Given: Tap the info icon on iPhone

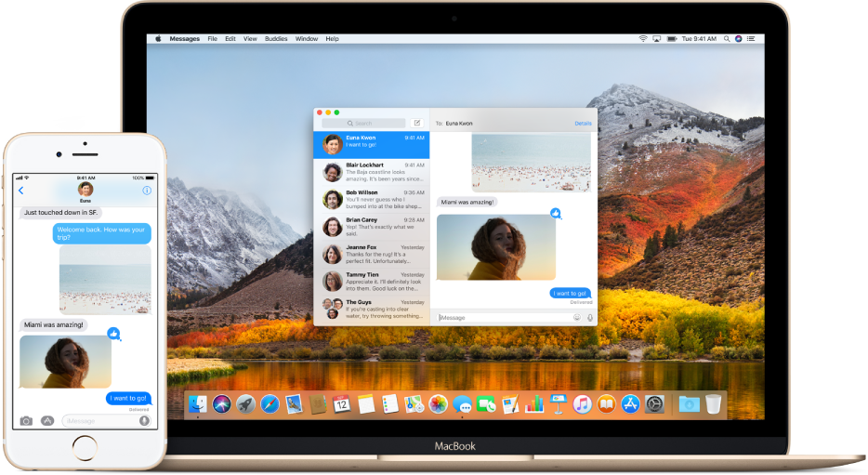Looking at the screenshot, I should click(147, 191).
